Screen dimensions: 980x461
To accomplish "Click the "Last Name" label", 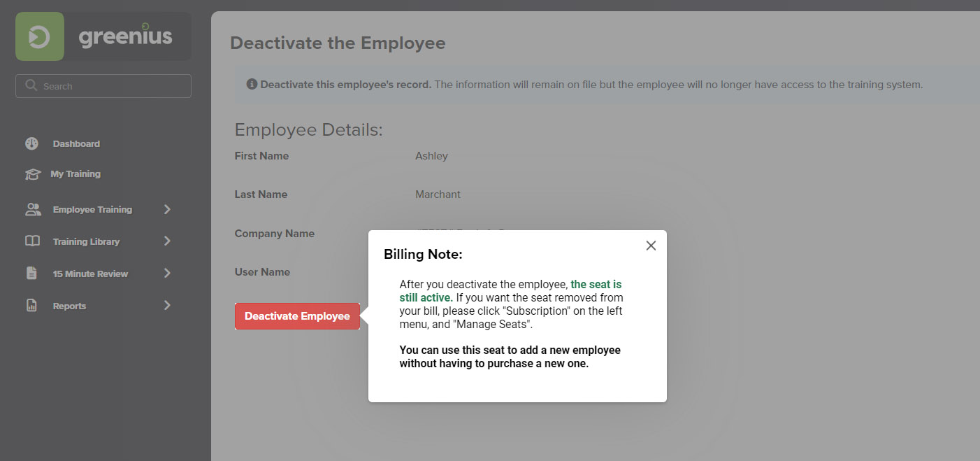I will pos(261,194).
